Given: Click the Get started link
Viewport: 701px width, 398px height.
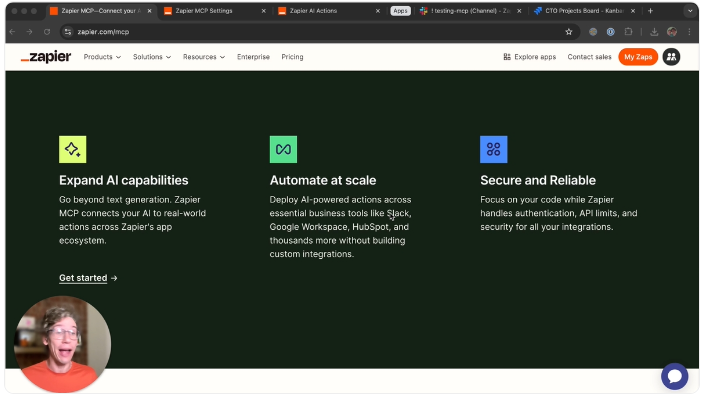Looking at the screenshot, I should point(88,278).
